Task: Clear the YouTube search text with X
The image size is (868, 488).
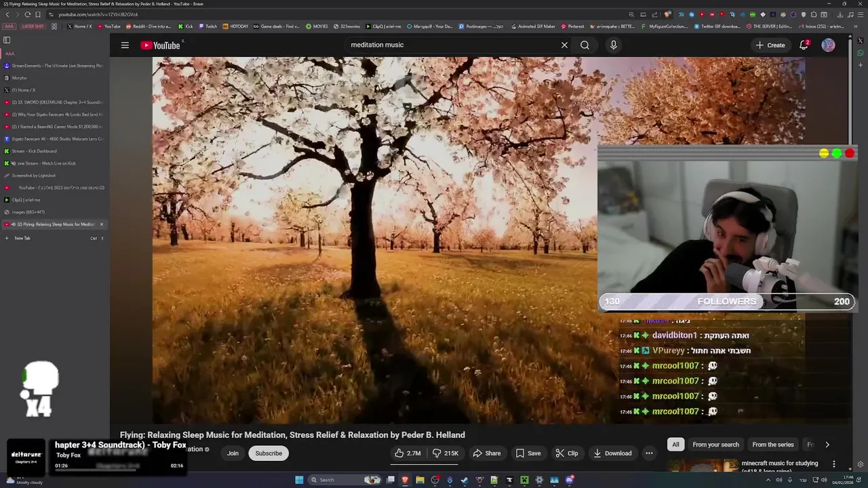Action: point(564,45)
